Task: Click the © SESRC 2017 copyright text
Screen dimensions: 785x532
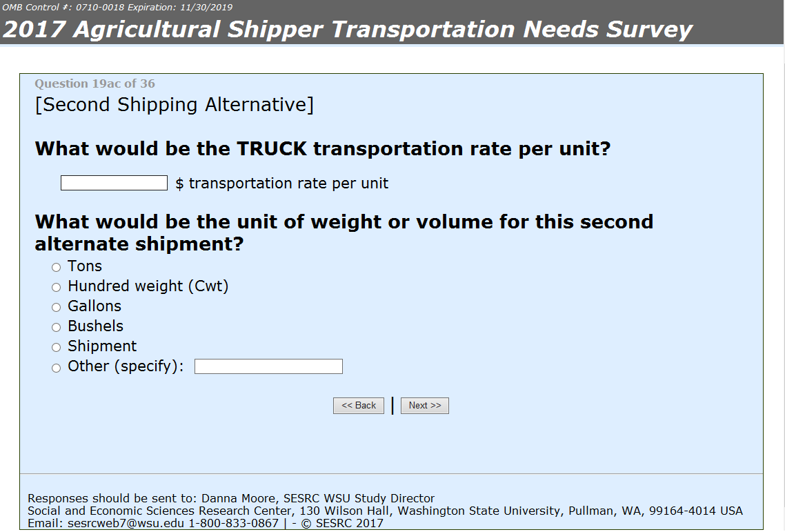Action: pos(342,524)
